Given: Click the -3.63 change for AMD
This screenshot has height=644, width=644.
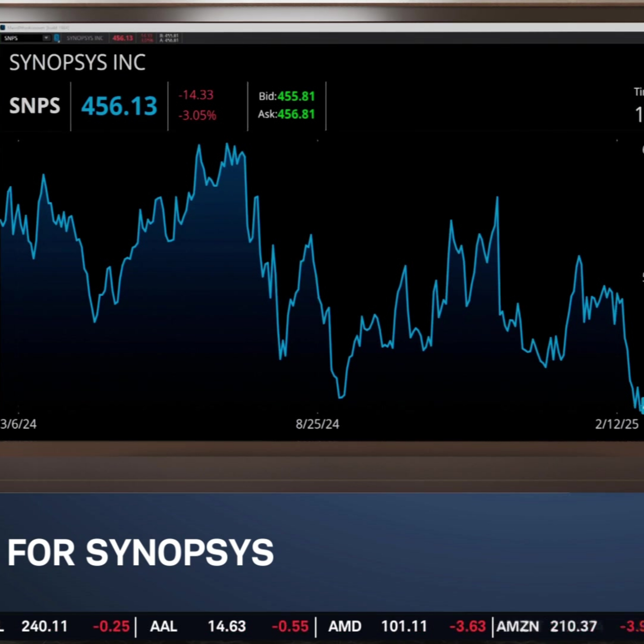Looking at the screenshot, I should pos(468,626).
